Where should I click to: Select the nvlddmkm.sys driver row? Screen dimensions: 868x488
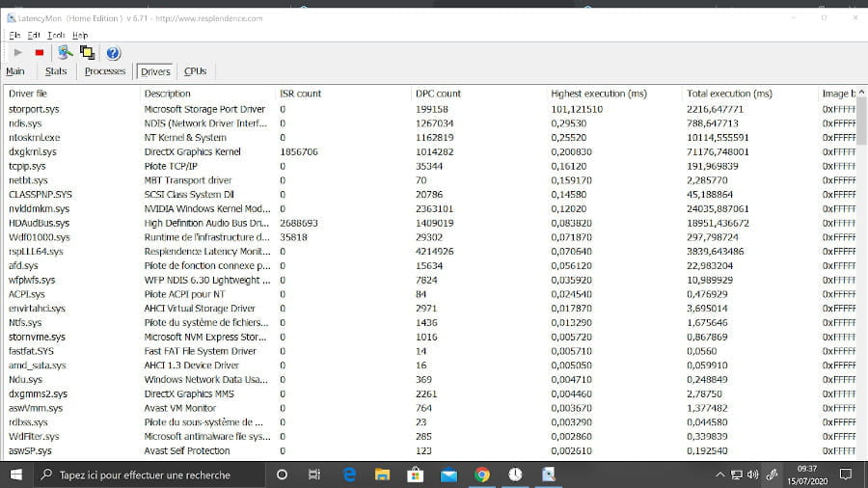point(39,208)
